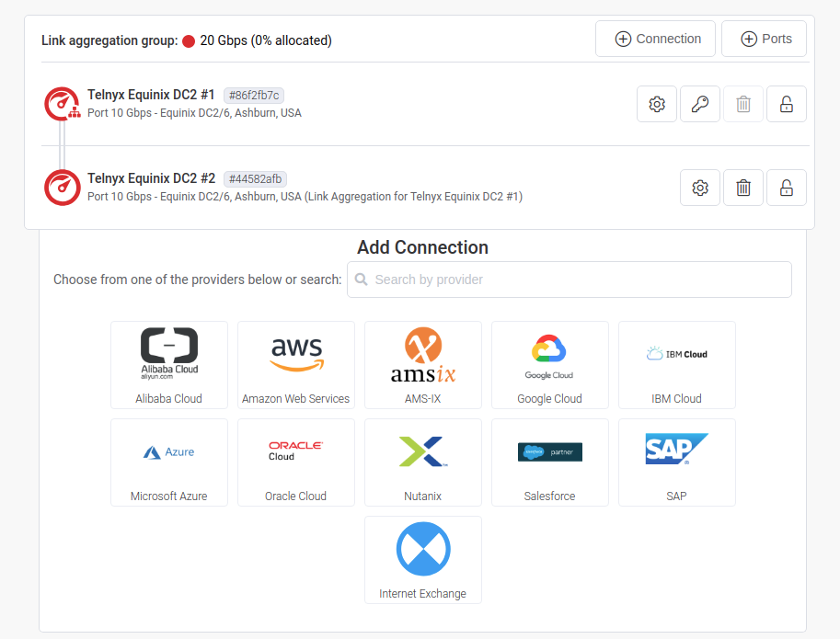Delete Telnyx Equinix DC2 #2 via trash icon
The height and width of the screenshot is (639, 840).
(743, 188)
